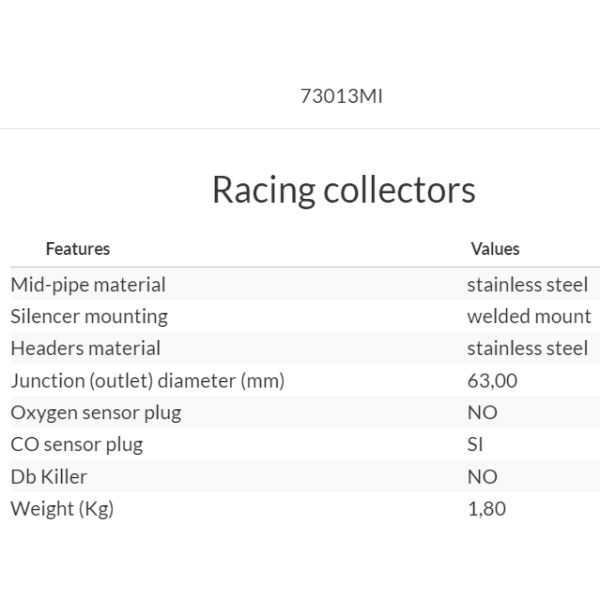Select the welded mount value

click(x=529, y=316)
